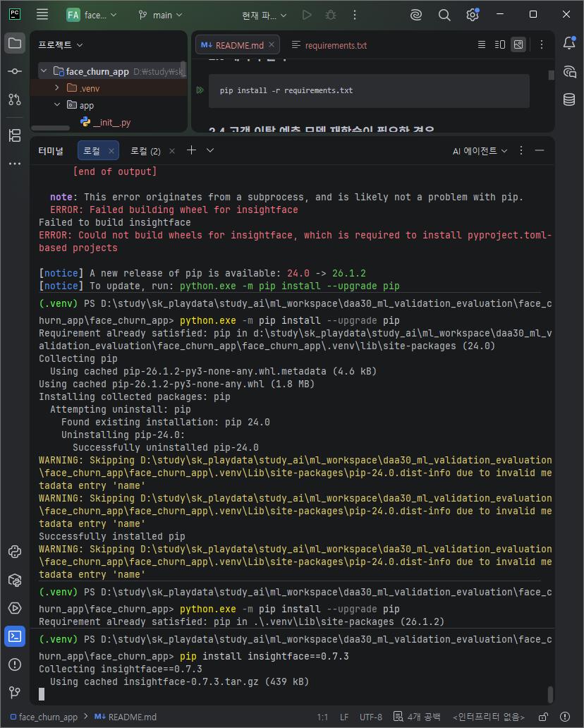Screen dimensions: 584x728
Task: Open the Pull Requests tool window
Action: tap(15, 99)
